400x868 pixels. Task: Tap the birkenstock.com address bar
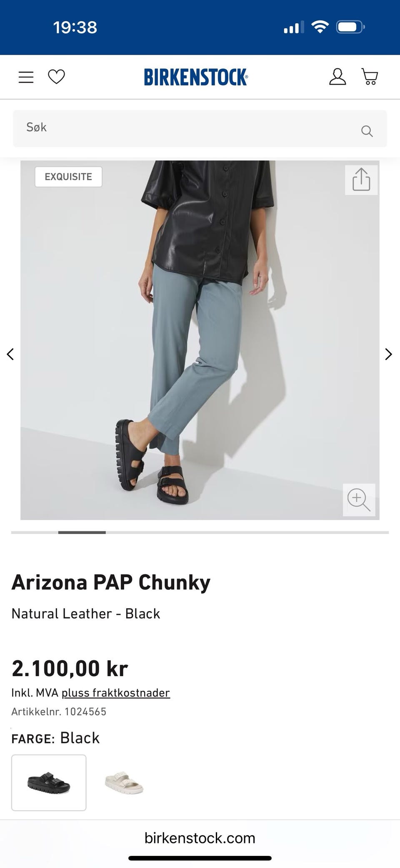200,838
